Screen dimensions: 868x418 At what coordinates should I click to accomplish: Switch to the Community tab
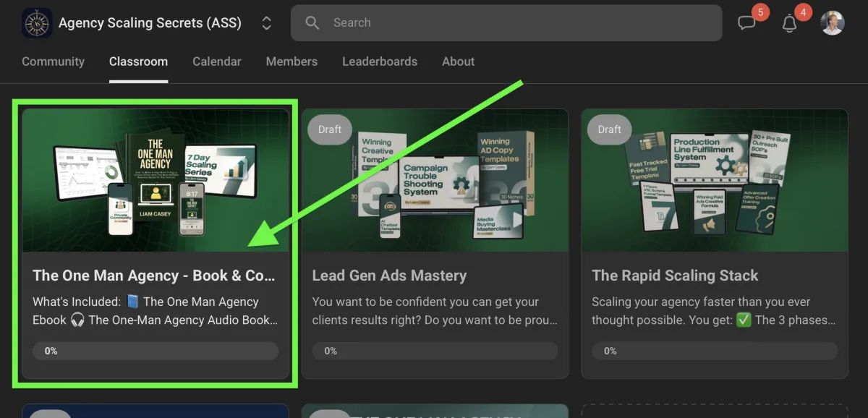pos(53,61)
